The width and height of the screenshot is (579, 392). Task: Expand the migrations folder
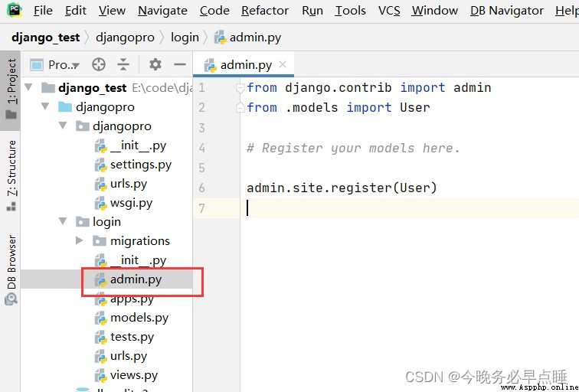(x=79, y=240)
